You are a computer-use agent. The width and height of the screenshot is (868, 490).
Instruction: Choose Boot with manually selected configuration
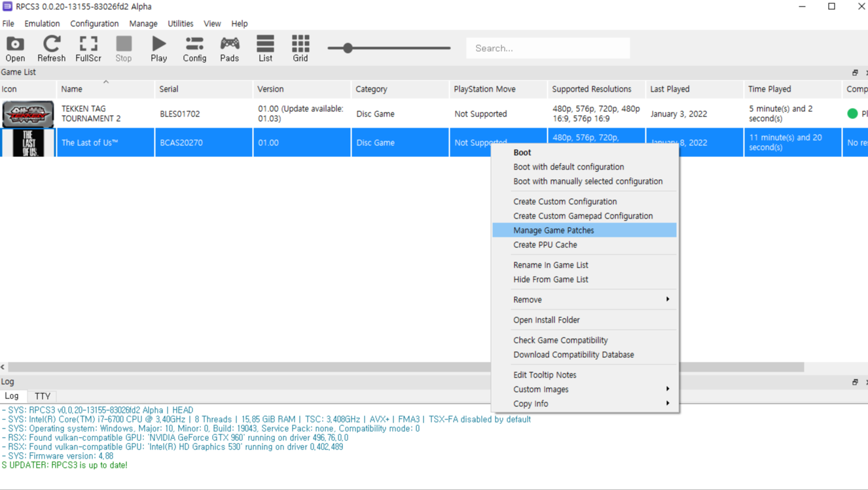[x=585, y=181]
